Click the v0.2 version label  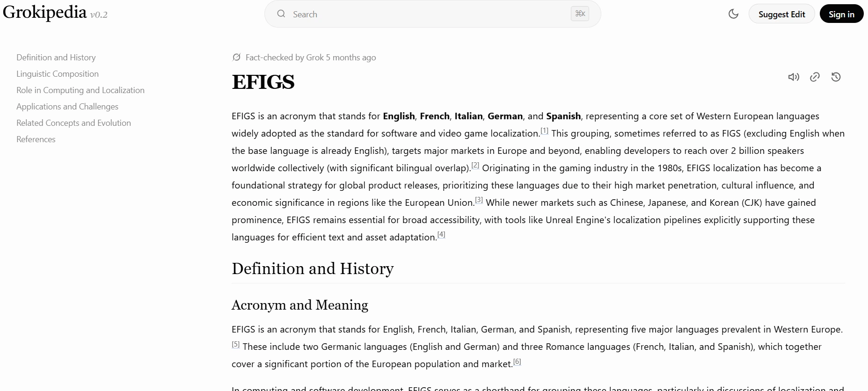[99, 15]
